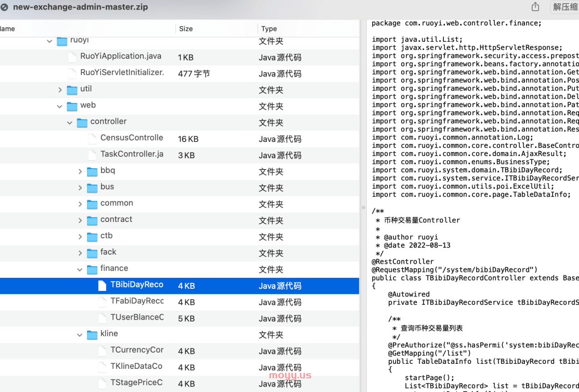Click the share icon in the title bar
579x392 pixels.
pos(535,7)
